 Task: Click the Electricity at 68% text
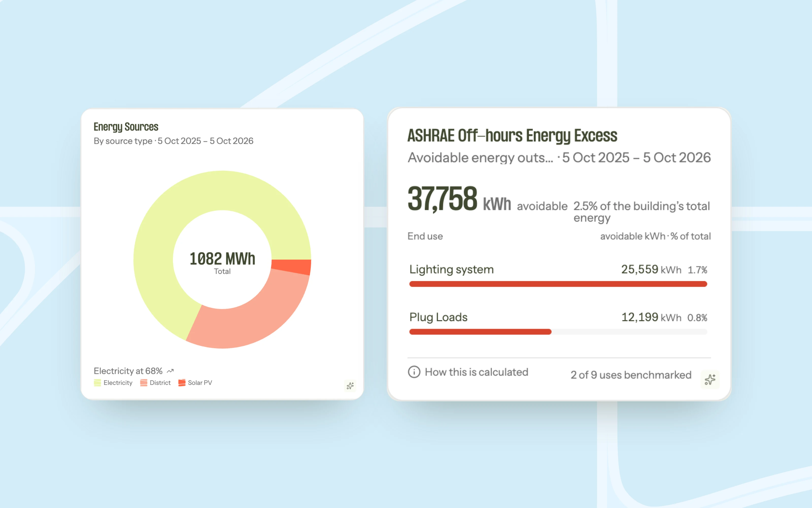pos(128,371)
